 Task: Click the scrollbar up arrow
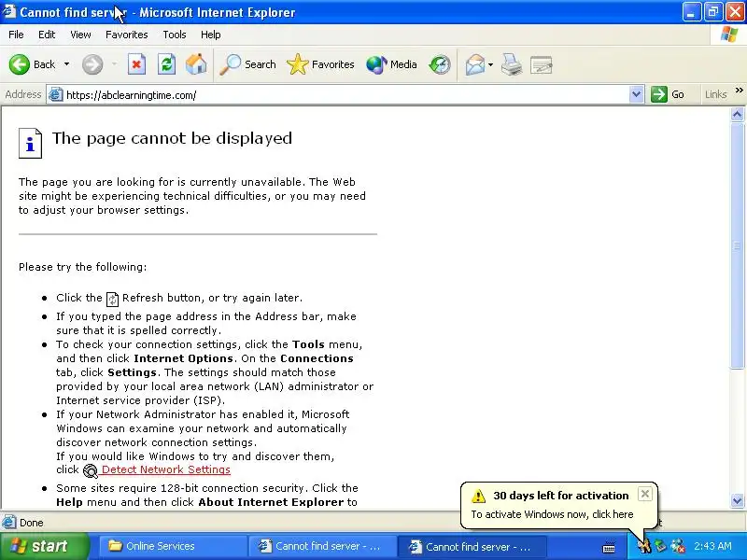[x=737, y=114]
